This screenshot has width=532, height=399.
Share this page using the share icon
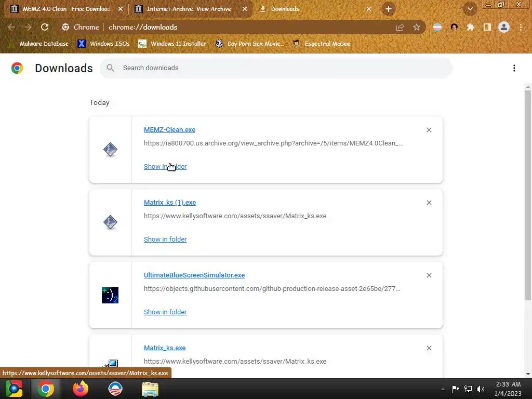click(x=400, y=27)
